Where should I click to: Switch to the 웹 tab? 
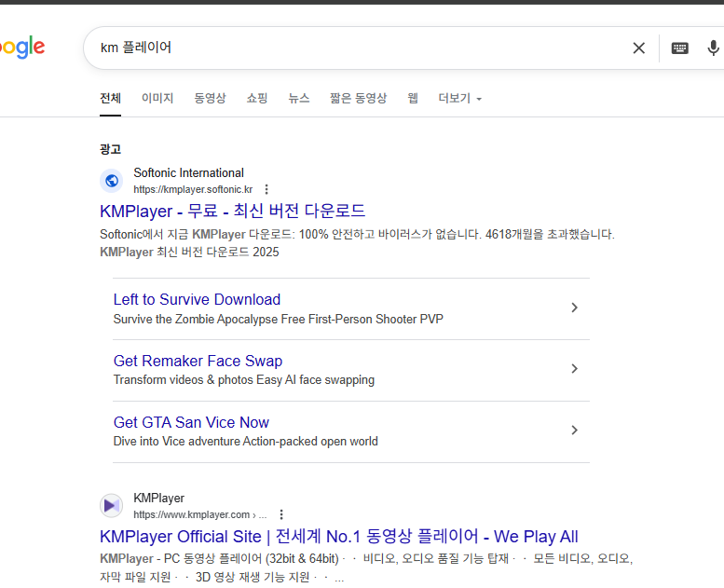(413, 99)
